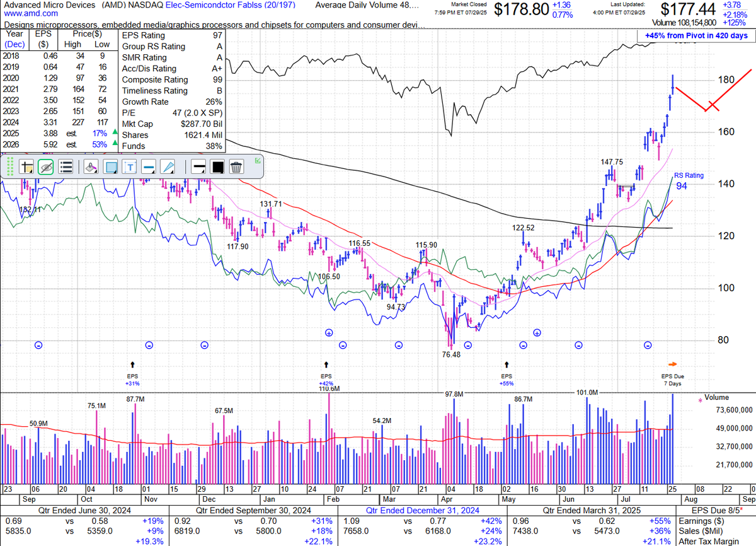Click the plus circle marker in May
The width and height of the screenshot is (756, 546).
(x=537, y=332)
